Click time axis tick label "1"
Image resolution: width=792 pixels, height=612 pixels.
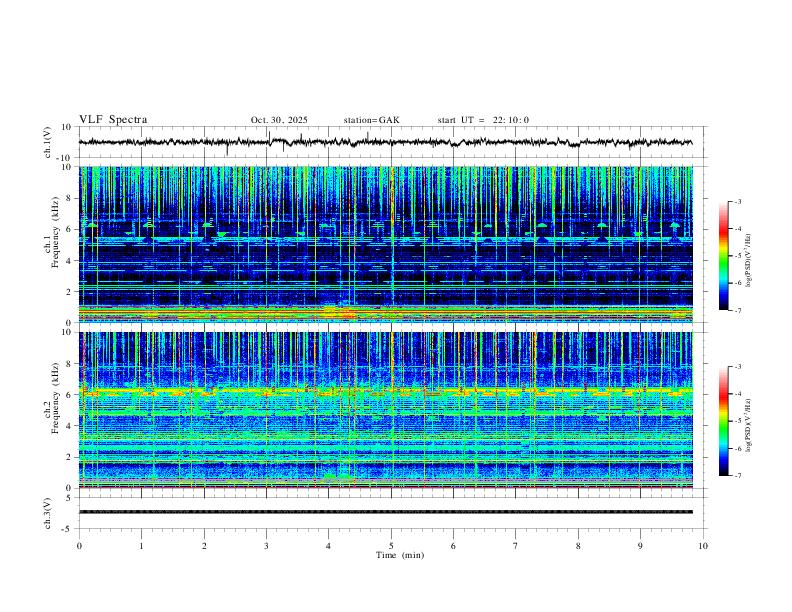(x=141, y=546)
